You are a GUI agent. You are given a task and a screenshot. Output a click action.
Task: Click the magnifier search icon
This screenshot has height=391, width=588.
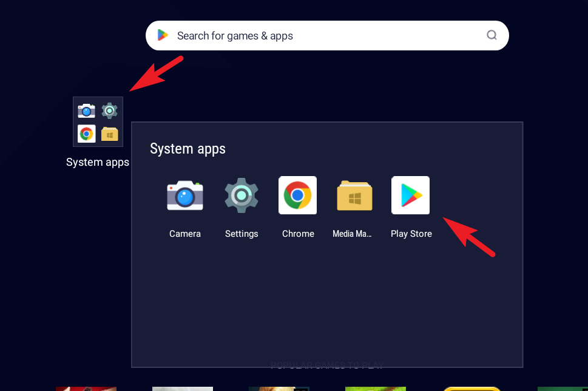tap(492, 35)
